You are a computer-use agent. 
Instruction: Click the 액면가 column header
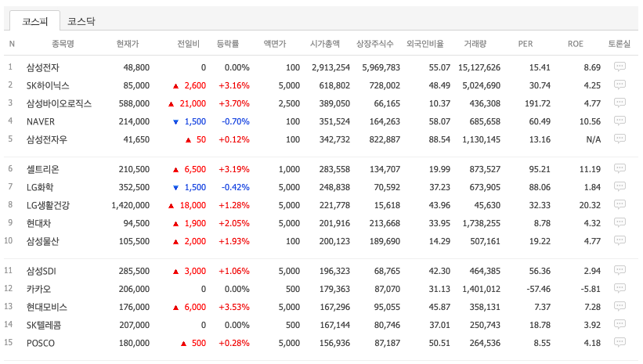(275, 44)
